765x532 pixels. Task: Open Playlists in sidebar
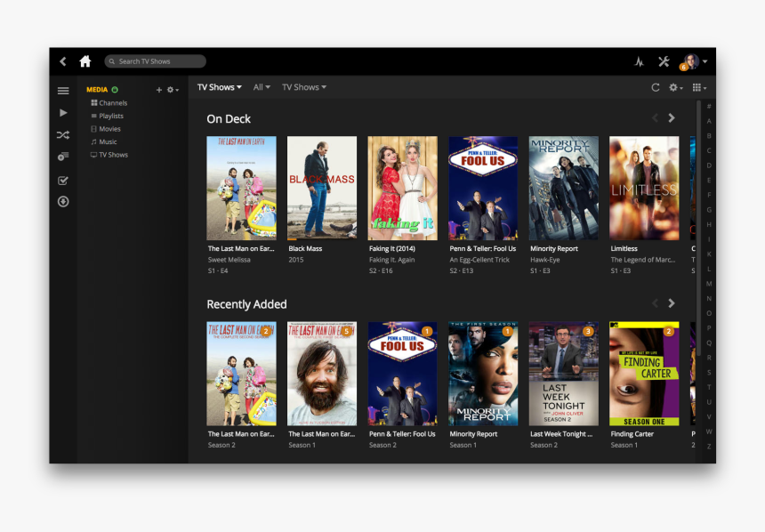tap(108, 116)
